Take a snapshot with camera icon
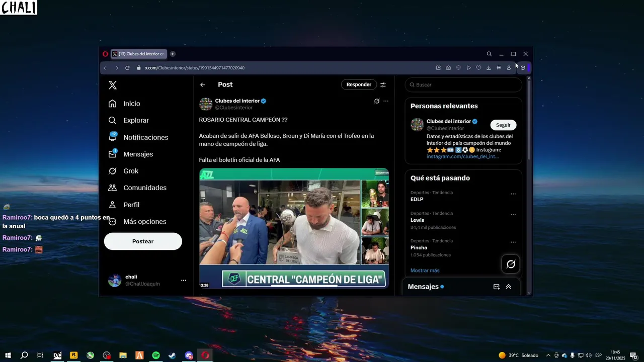The width and height of the screenshot is (644, 362). 448,68
